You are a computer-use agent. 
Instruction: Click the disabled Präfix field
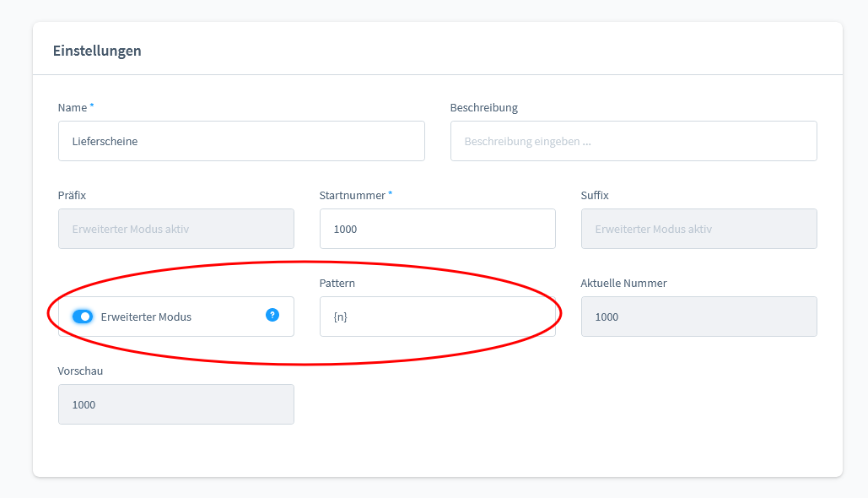(176, 229)
